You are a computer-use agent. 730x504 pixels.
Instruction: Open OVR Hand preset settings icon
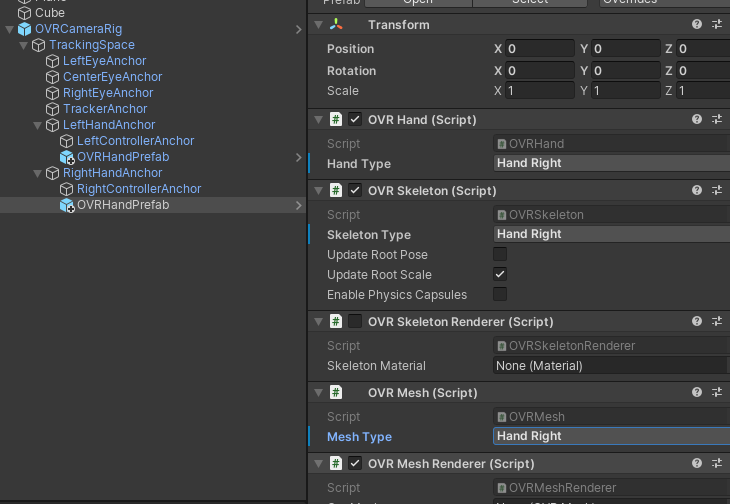coord(717,119)
